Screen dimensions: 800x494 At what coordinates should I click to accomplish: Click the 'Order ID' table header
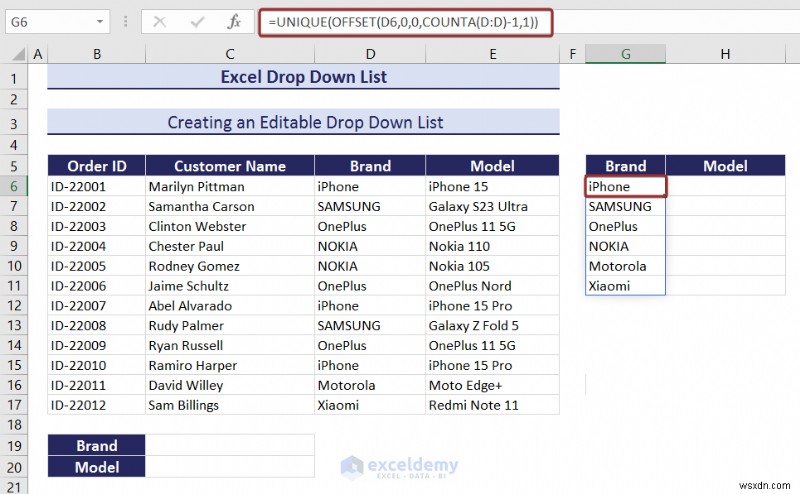click(x=97, y=166)
